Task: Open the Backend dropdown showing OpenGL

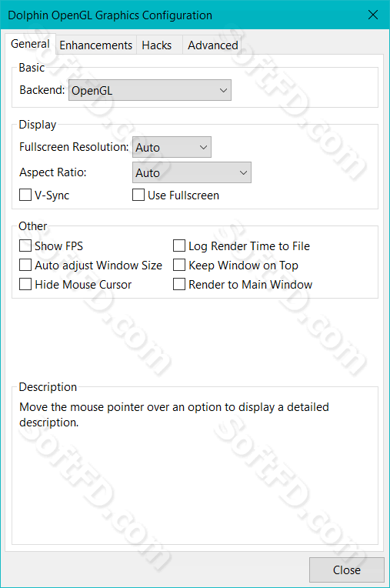Action: coord(150,90)
